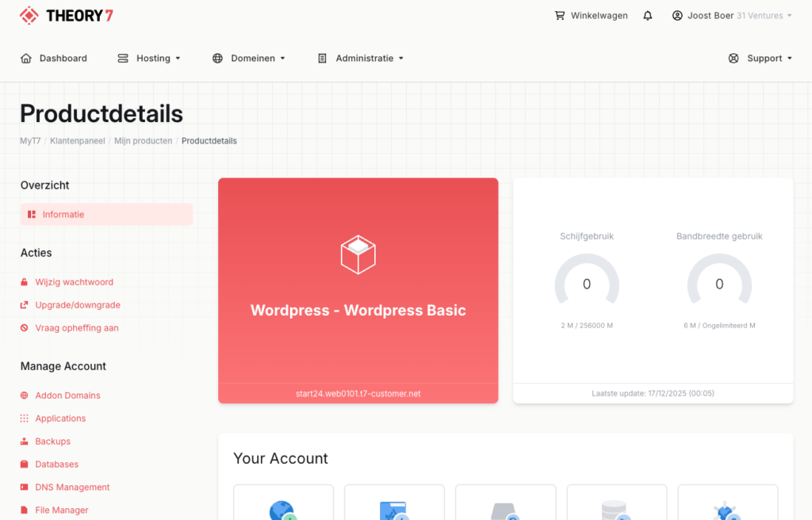Open the Winkelwagen shopping cart
Image resolution: width=812 pixels, height=520 pixels.
(591, 16)
